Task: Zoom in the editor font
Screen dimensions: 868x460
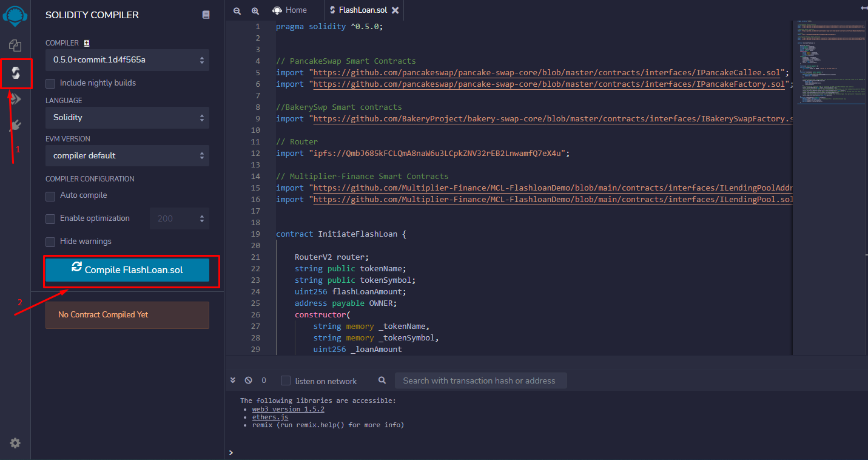Action: click(255, 10)
